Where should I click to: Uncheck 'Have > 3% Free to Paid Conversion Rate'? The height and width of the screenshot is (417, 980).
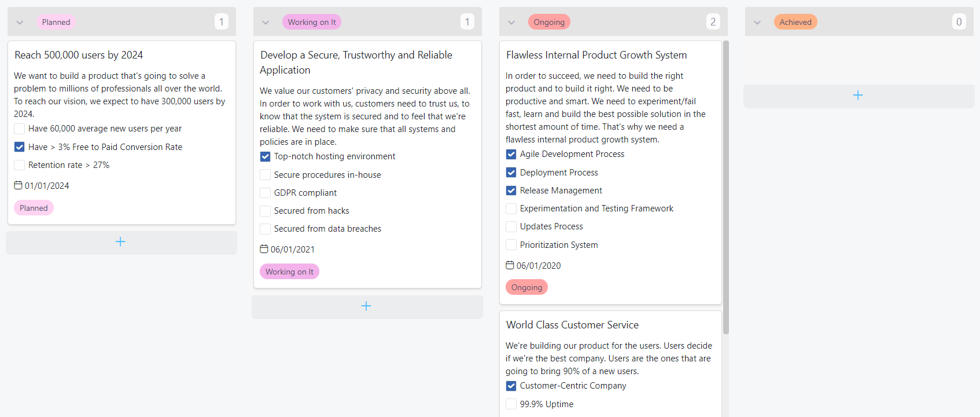19,147
